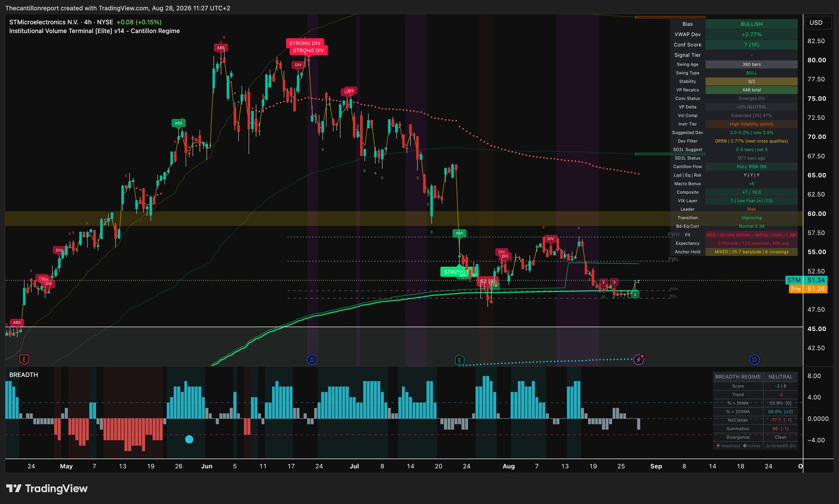The width and height of the screenshot is (839, 504).
Task: Select the VWAP Dev +2.77% value
Action: coord(751,35)
